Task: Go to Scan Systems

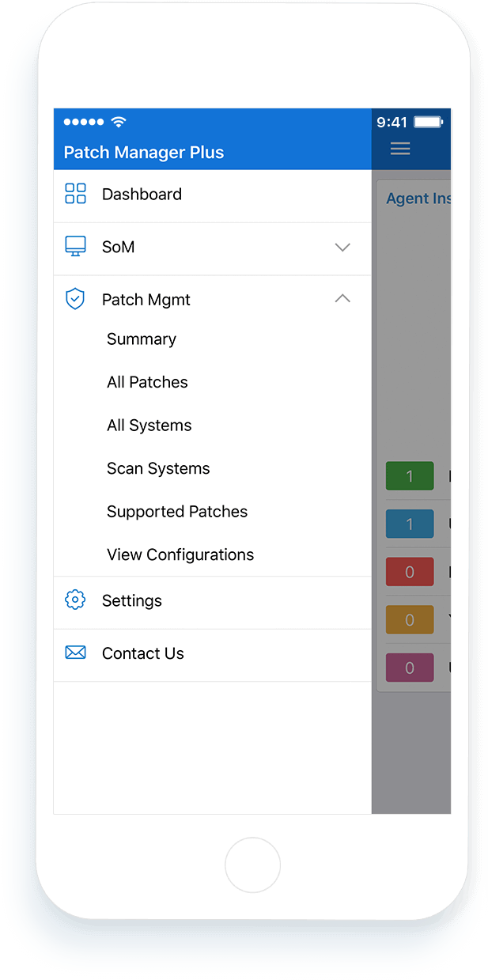Action: pyautogui.click(x=157, y=468)
